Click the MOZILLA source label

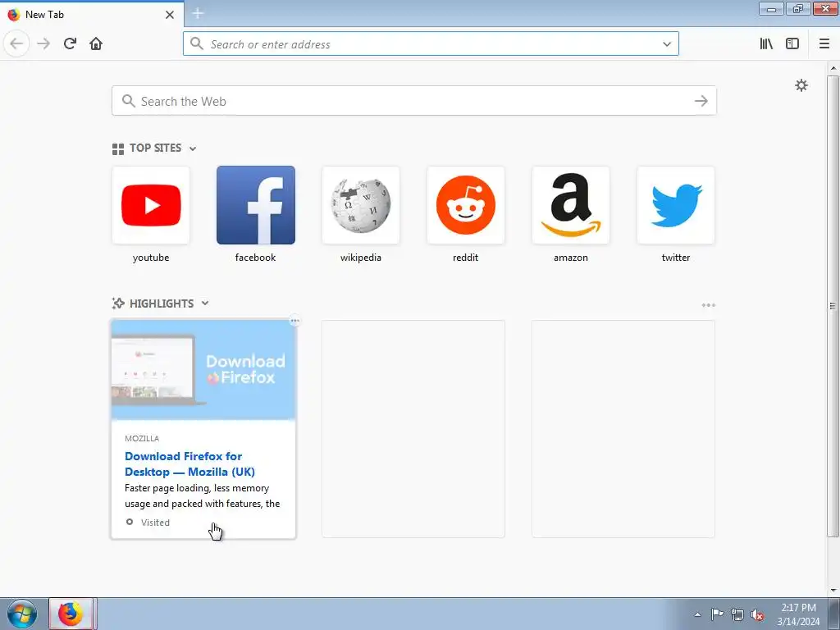(x=142, y=438)
